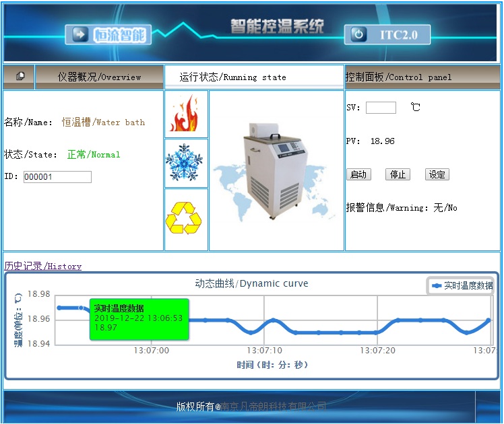504x424 pixels.
Task: Click the power icon on the ITC2.0 button
Action: [x=360, y=34]
